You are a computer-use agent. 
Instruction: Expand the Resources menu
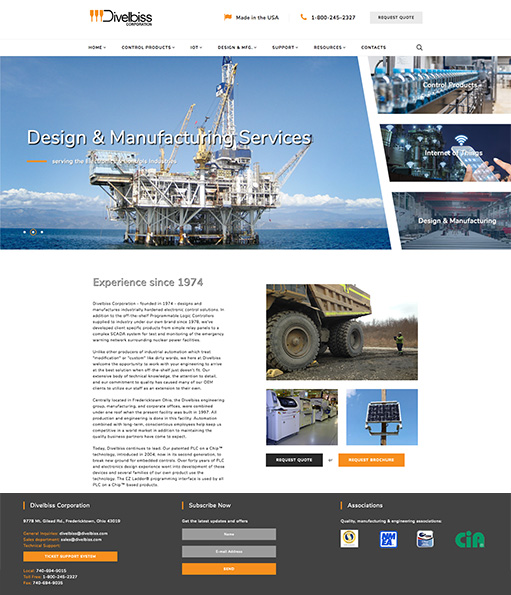point(329,47)
